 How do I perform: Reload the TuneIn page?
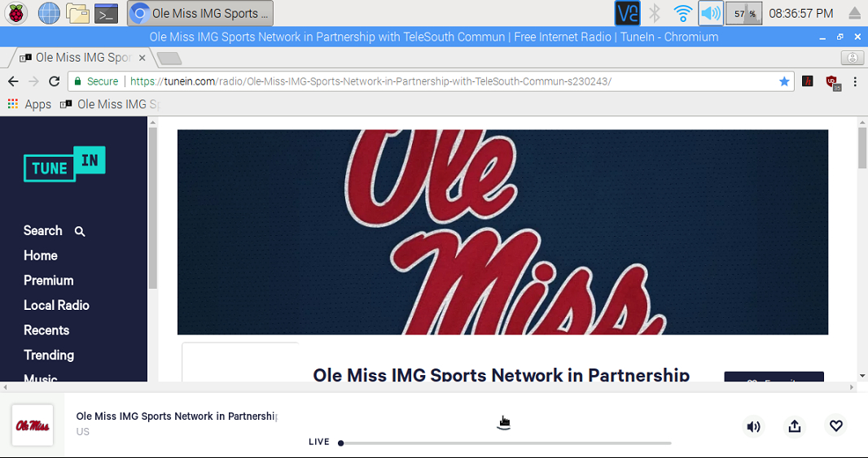[55, 81]
